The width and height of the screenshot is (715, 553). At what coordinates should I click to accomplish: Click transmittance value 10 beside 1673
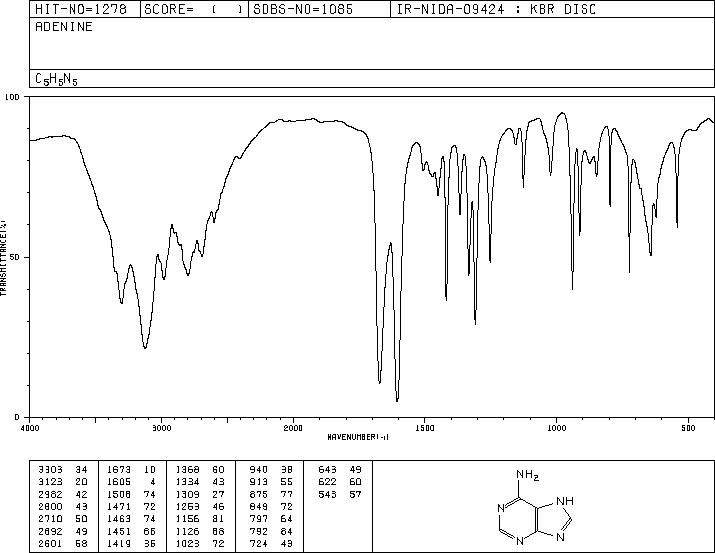click(150, 470)
